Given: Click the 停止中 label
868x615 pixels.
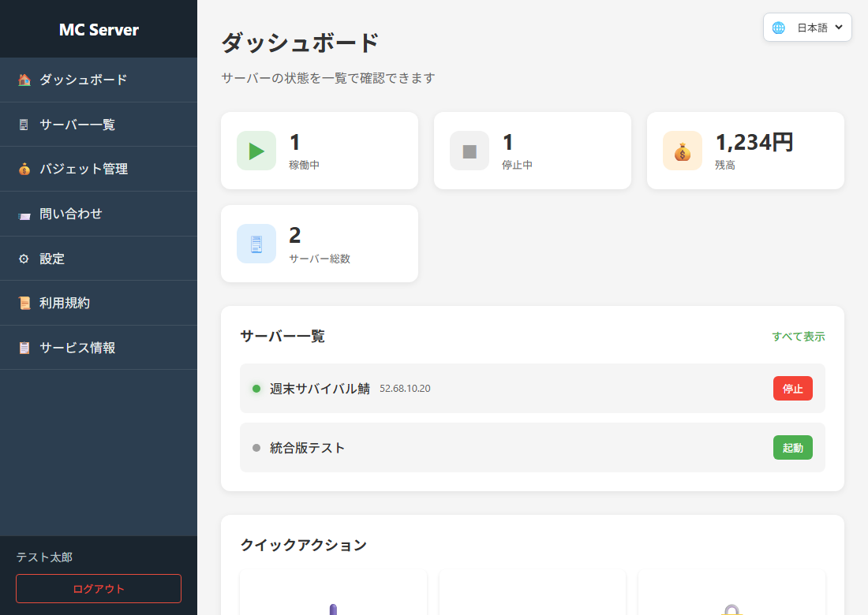Looking at the screenshot, I should [517, 165].
